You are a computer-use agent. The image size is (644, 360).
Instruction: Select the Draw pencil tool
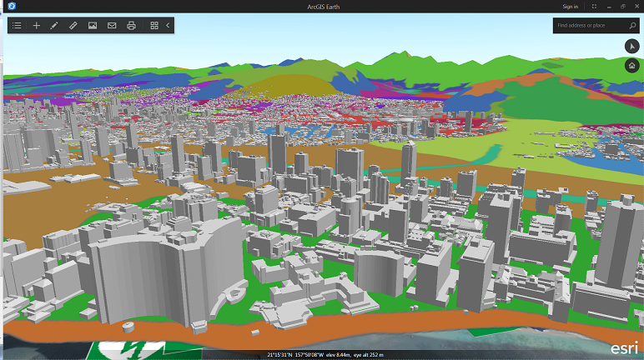(x=54, y=26)
